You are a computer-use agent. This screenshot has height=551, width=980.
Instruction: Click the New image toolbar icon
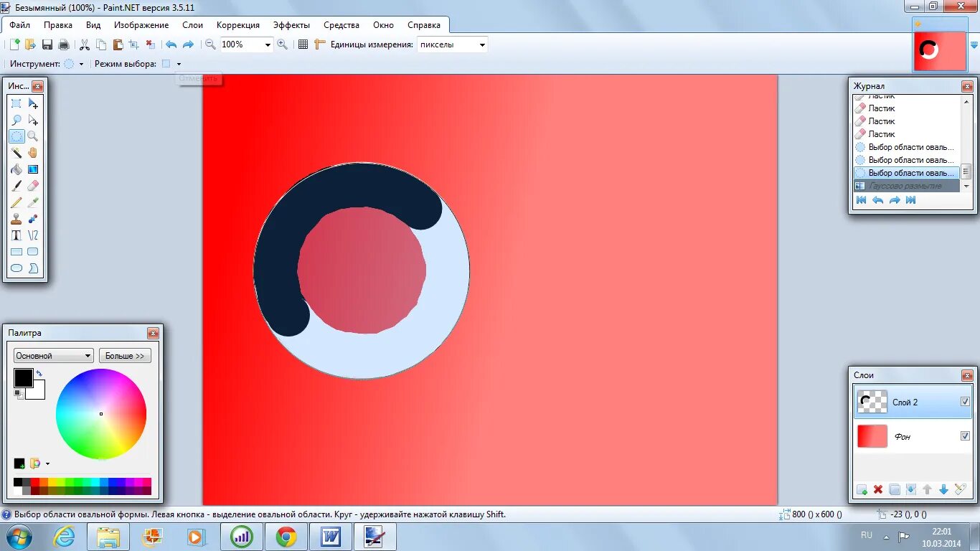point(14,44)
